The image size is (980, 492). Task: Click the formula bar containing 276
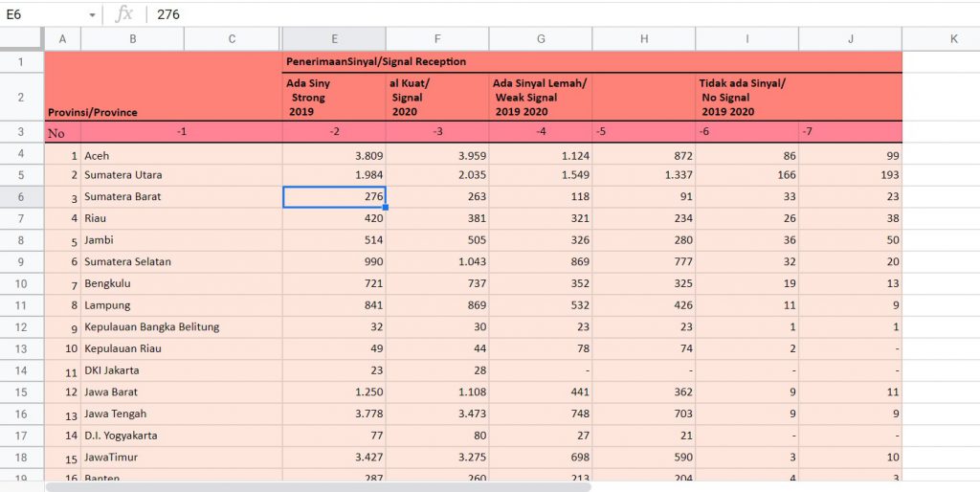tap(563, 14)
